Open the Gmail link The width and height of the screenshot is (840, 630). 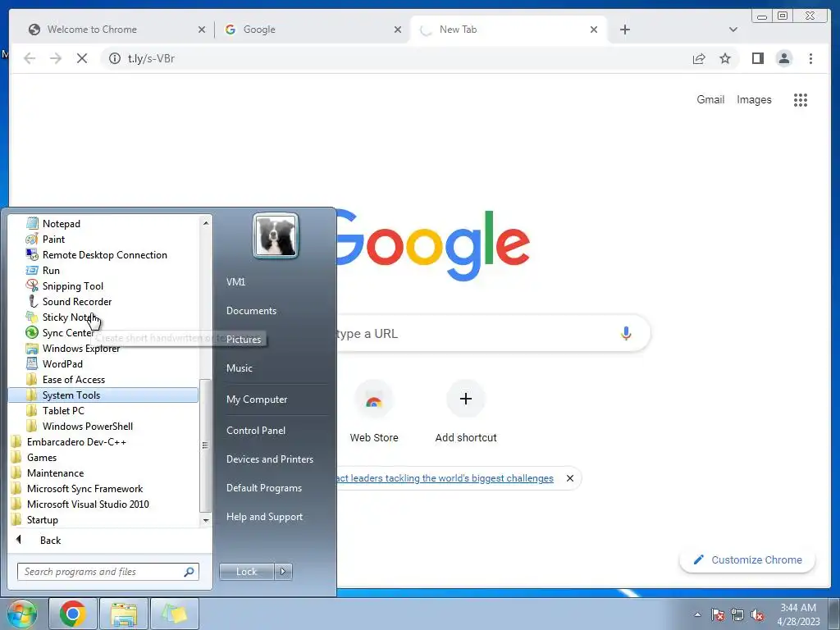pyautogui.click(x=710, y=99)
